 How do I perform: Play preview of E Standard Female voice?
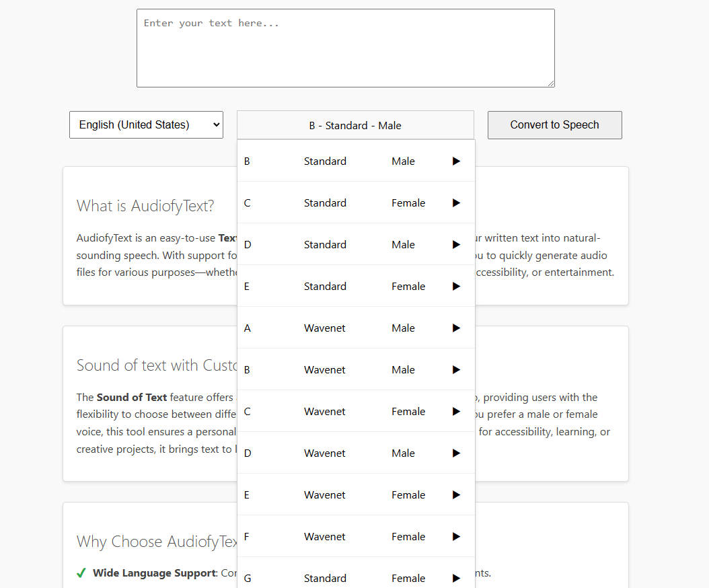click(456, 287)
